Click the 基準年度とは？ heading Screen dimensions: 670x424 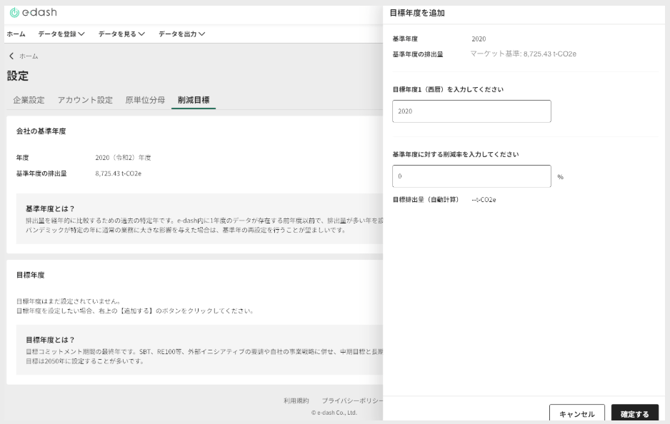coord(50,209)
